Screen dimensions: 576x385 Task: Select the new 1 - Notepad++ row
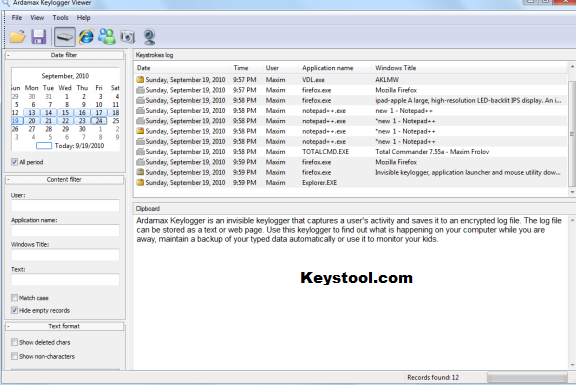(351, 111)
